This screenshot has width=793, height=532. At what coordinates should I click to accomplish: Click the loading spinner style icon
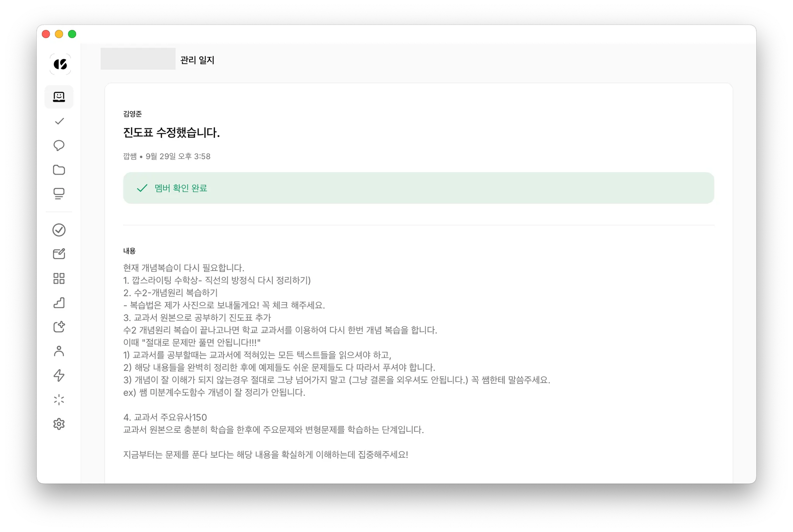(x=59, y=400)
